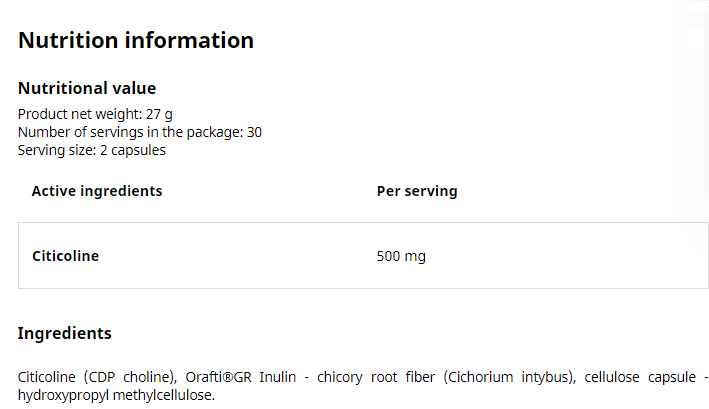This screenshot has width=709, height=409.
Task: Click the '2 capsules' serving size value
Action: tap(133, 150)
